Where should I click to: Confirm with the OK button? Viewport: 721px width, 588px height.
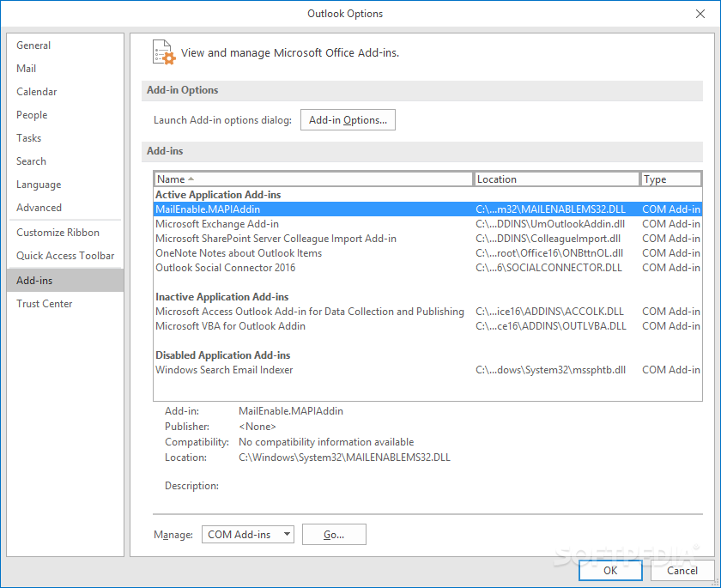pyautogui.click(x=610, y=571)
